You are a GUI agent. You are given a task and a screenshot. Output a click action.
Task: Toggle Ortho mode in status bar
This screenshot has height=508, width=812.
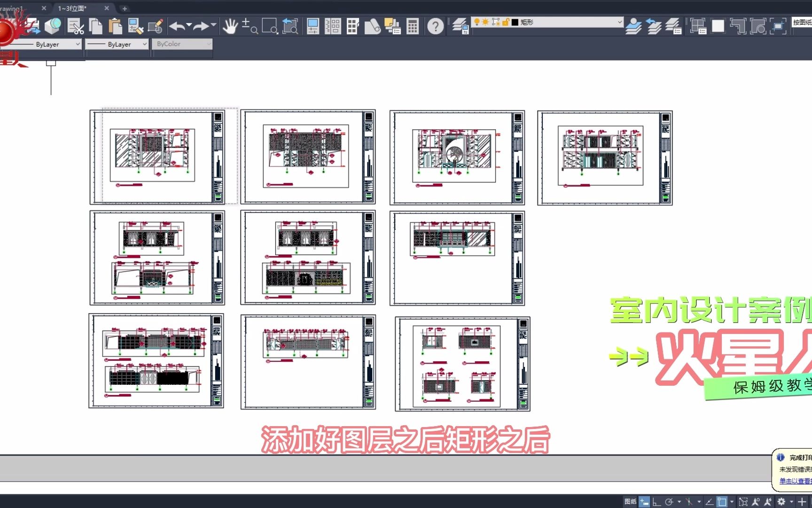coord(656,501)
